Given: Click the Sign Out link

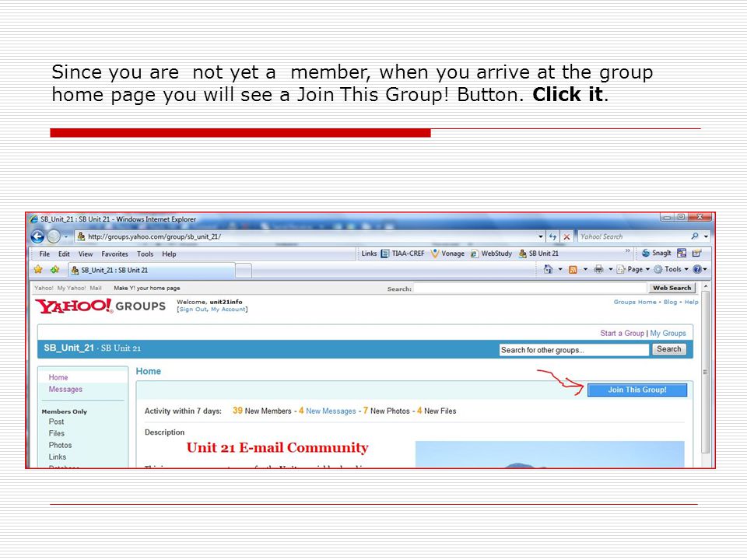Looking at the screenshot, I should coord(194,309).
